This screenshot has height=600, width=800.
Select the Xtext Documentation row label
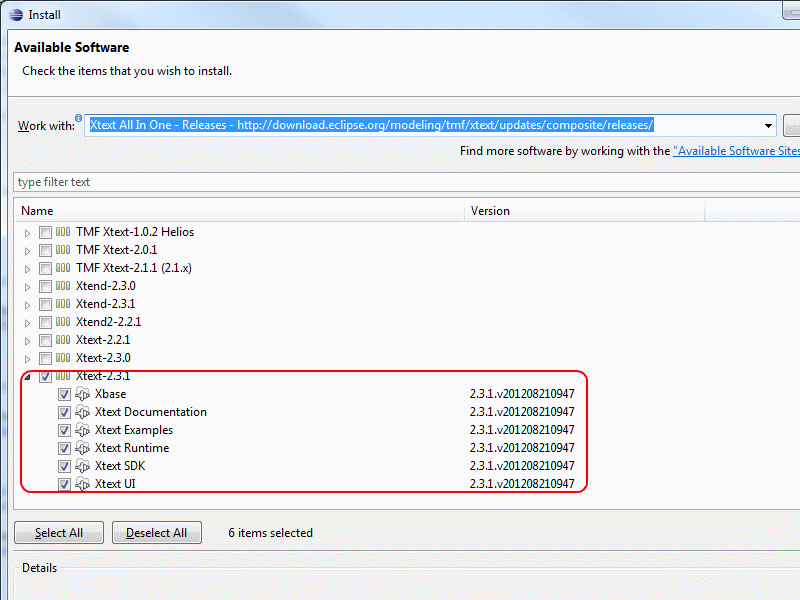[151, 412]
